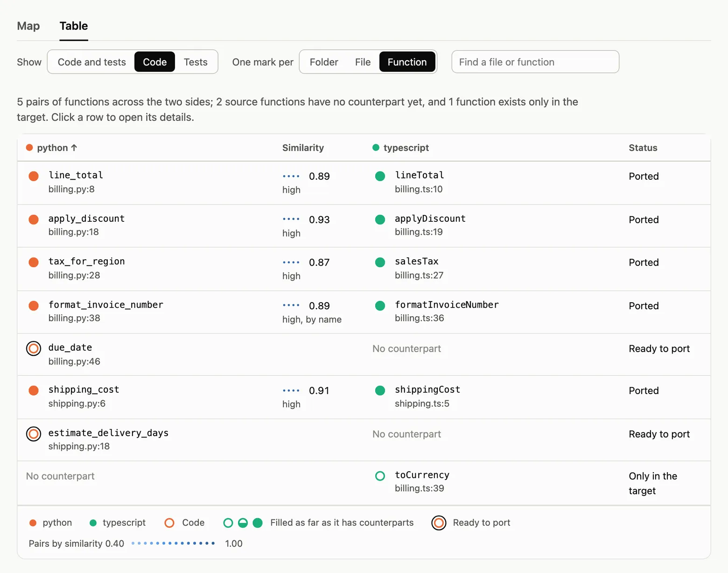This screenshot has height=573, width=728.
Task: Click the orange dot beside tax_for_region
Action: pos(34,262)
